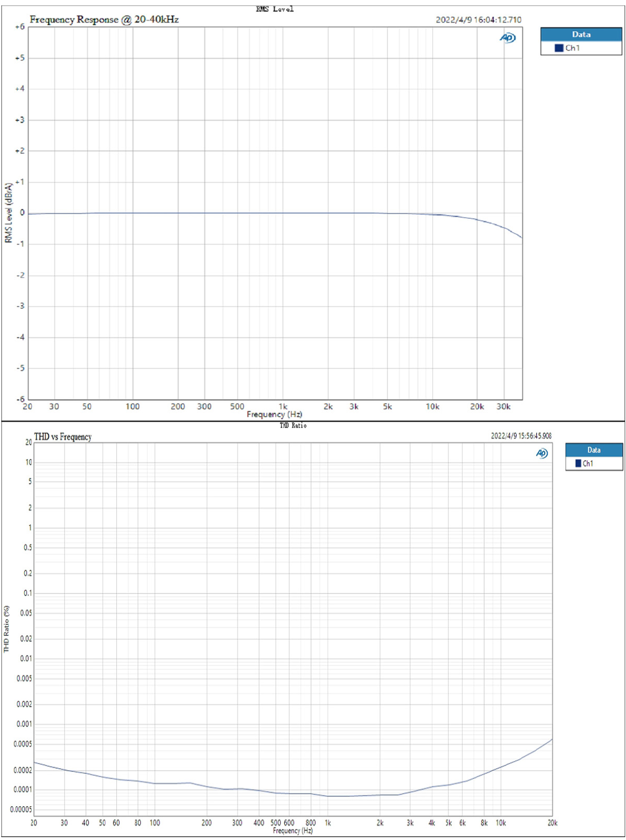Click the Ch1 label in lower legend
626x840 pixels.
pos(588,463)
